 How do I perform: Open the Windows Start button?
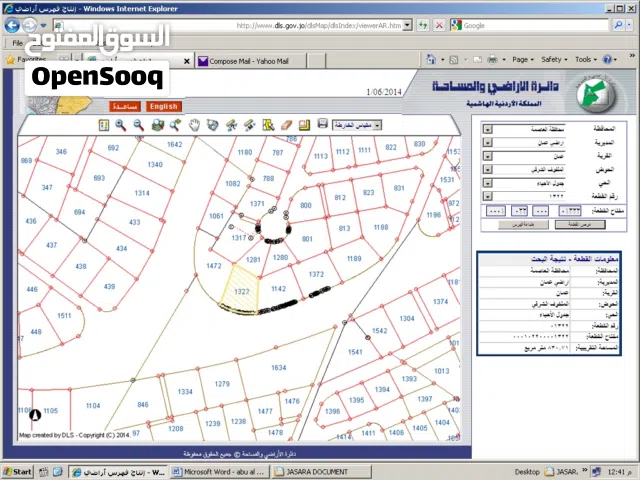click(17, 472)
